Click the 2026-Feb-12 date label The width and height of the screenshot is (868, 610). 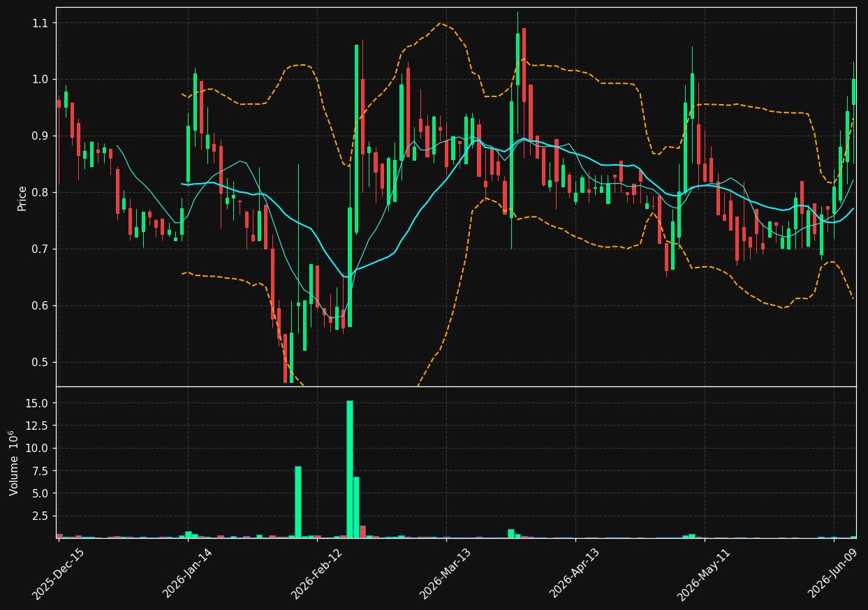tap(317, 573)
